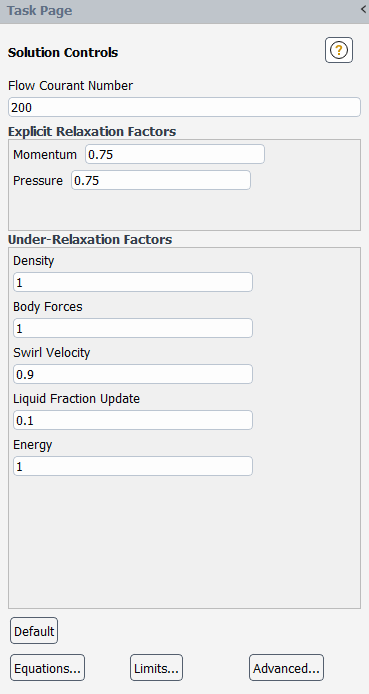Click the Solution Controls heading
Screen dimensions: 369x694
pos(63,52)
